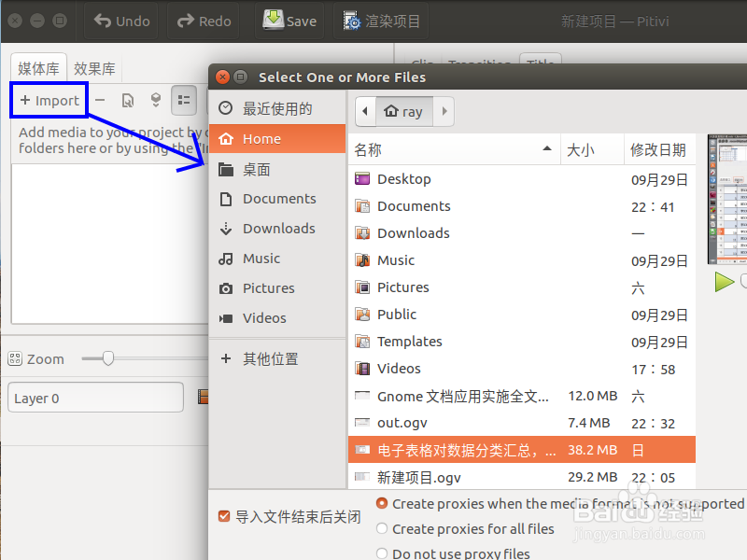Toggle 导入文件结束后关闭 checkbox
This screenshot has width=747, height=560.
pyautogui.click(x=224, y=516)
